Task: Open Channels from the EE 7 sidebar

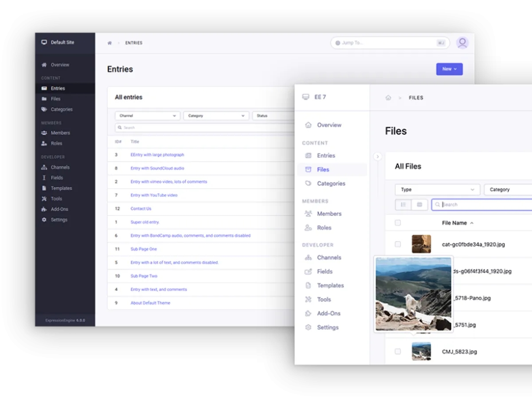Action: click(329, 257)
